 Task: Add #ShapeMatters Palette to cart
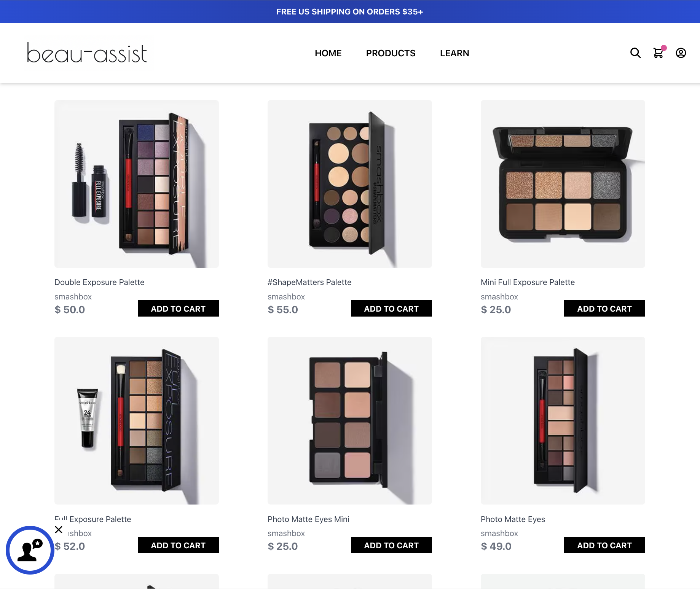tap(391, 309)
